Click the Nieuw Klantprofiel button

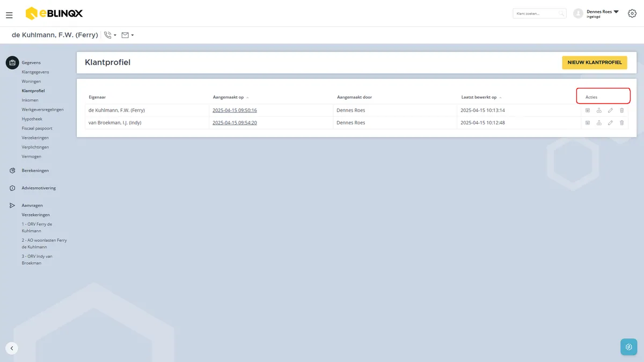595,63
